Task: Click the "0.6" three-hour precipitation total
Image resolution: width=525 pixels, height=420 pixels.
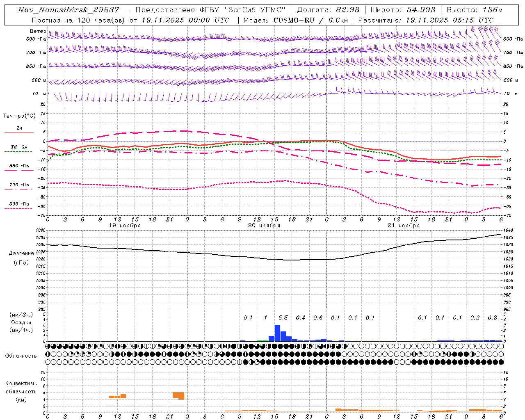Action: point(318,318)
